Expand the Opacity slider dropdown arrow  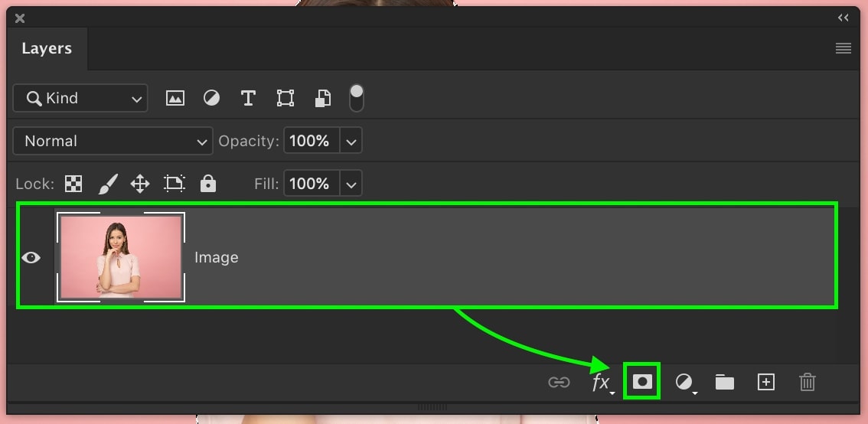pyautogui.click(x=351, y=141)
